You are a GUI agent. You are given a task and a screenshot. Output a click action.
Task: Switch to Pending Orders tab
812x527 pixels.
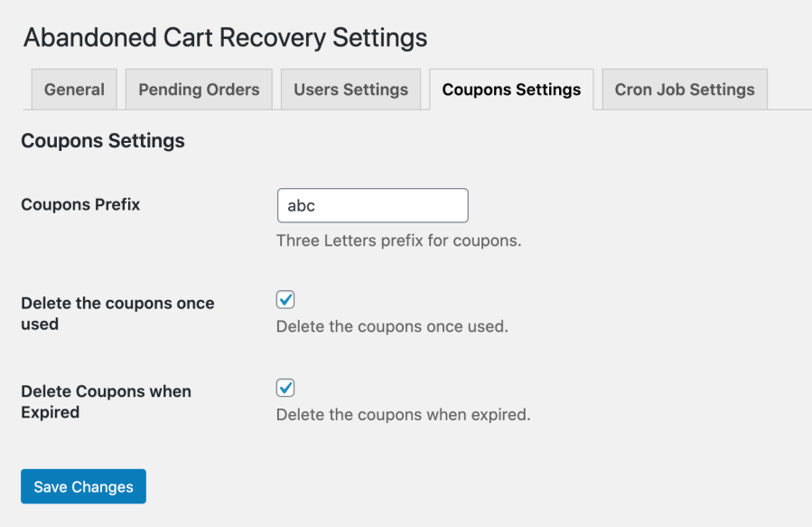[x=199, y=89]
